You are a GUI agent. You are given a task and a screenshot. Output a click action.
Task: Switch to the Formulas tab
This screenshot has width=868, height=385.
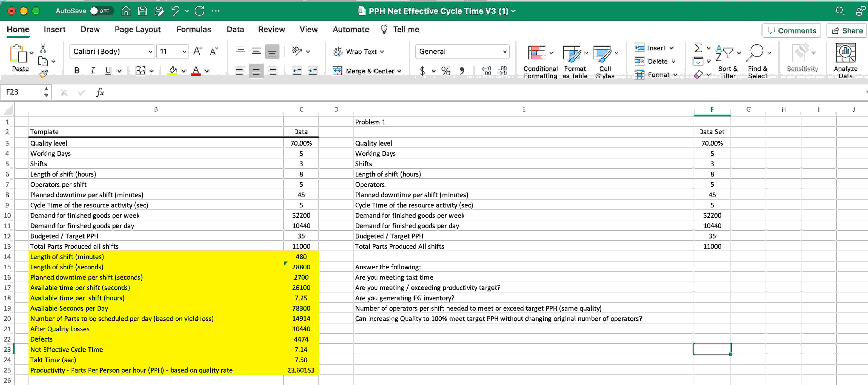coord(194,29)
